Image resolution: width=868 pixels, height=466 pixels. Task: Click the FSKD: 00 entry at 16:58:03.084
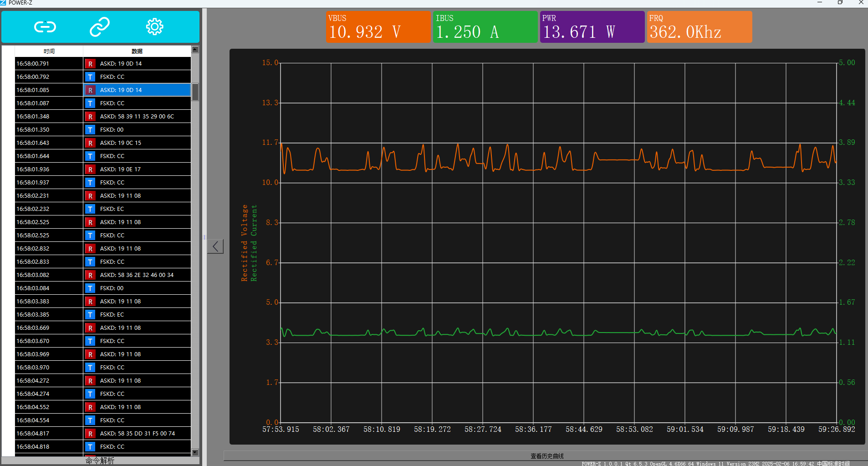point(112,288)
